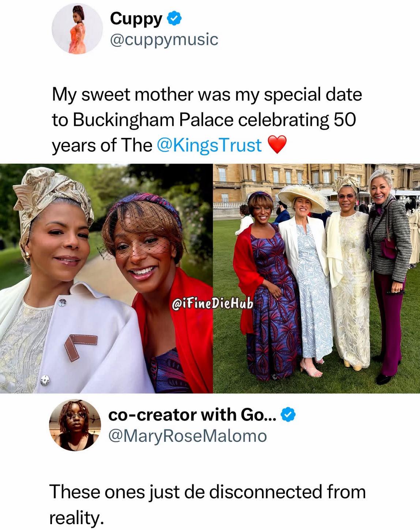The width and height of the screenshot is (420, 530).
Task: Open the @KingsTrust mention link
Action: (209, 145)
